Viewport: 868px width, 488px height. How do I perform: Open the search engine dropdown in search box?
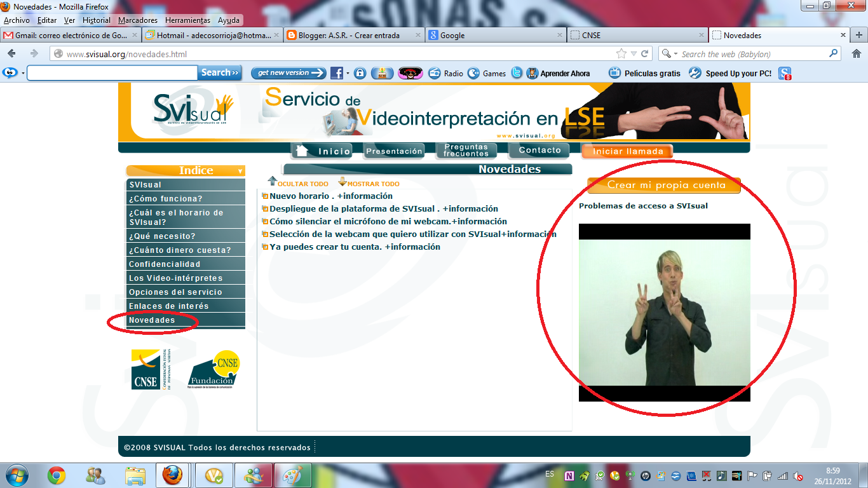(675, 54)
